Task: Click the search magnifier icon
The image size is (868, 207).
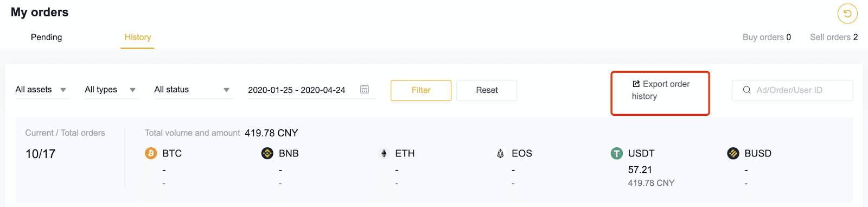Action: (747, 90)
